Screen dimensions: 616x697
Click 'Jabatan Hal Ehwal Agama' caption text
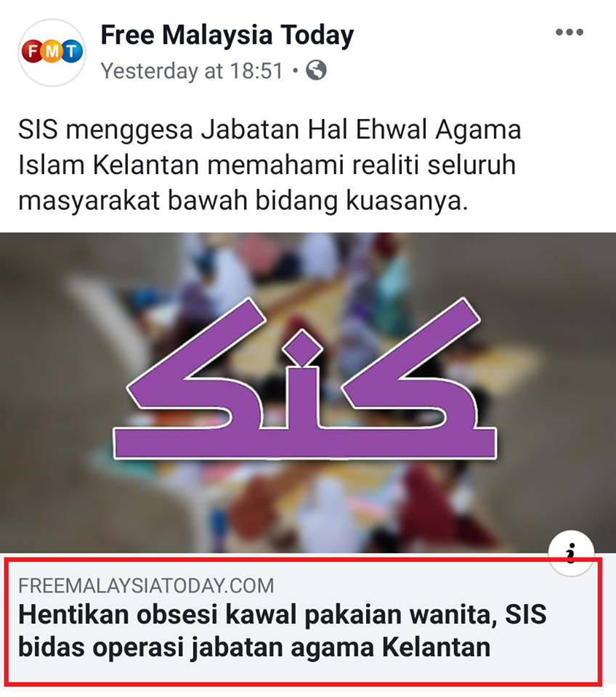pyautogui.click(x=361, y=130)
